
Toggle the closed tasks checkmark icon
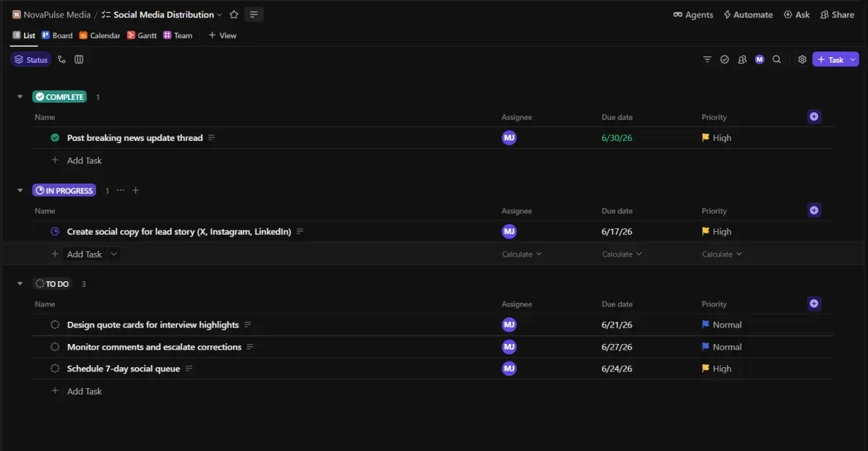[725, 60]
